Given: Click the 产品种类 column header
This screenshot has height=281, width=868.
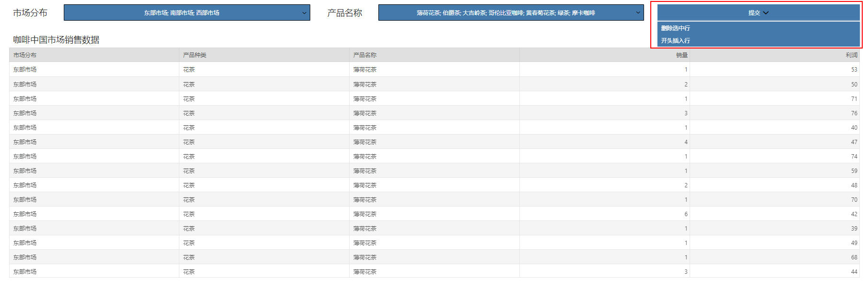Looking at the screenshot, I should (195, 55).
